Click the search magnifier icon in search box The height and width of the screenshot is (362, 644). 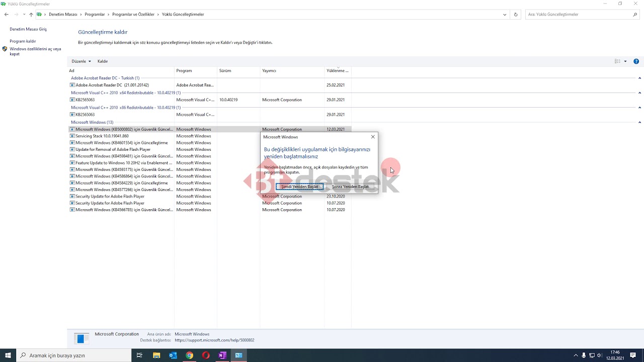(x=635, y=15)
